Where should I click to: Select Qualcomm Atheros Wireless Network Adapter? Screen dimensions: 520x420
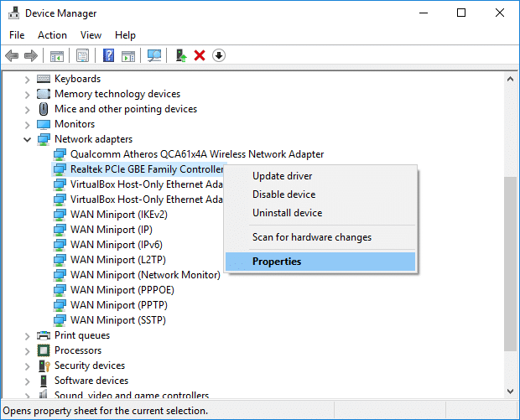[x=196, y=154]
